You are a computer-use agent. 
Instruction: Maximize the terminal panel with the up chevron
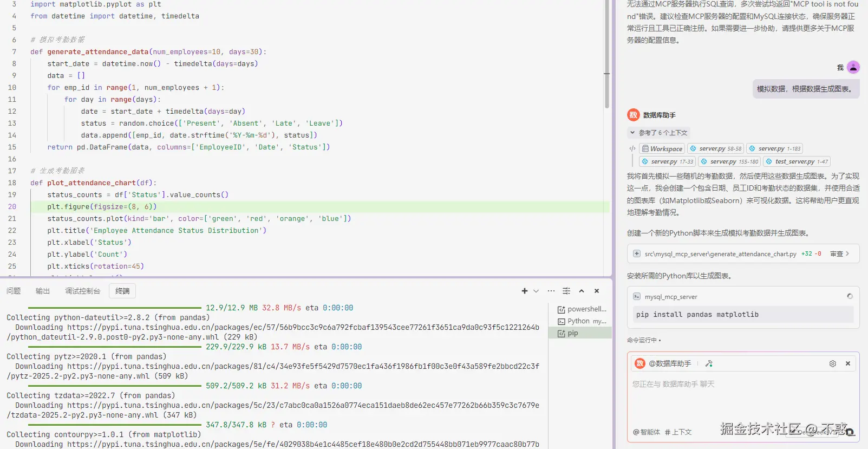tap(582, 291)
